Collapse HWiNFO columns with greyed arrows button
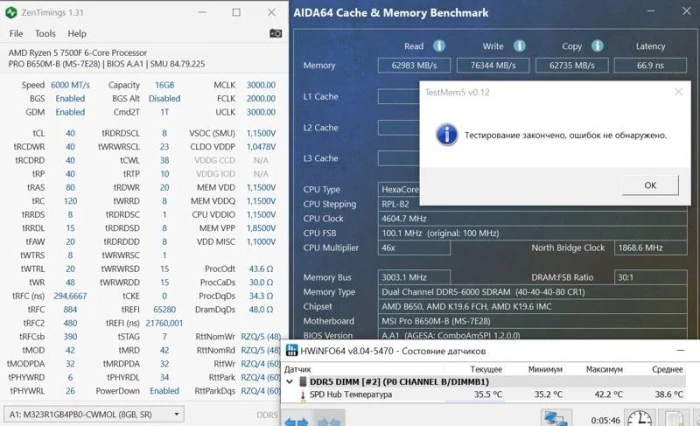 329,420
